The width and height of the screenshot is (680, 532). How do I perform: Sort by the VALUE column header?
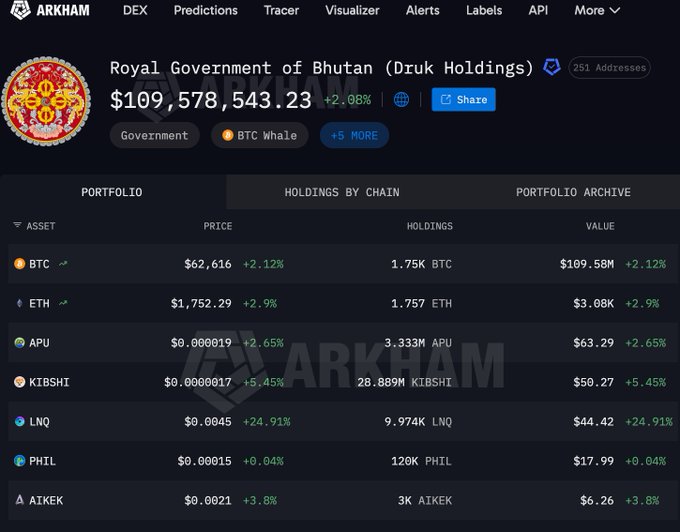[600, 226]
